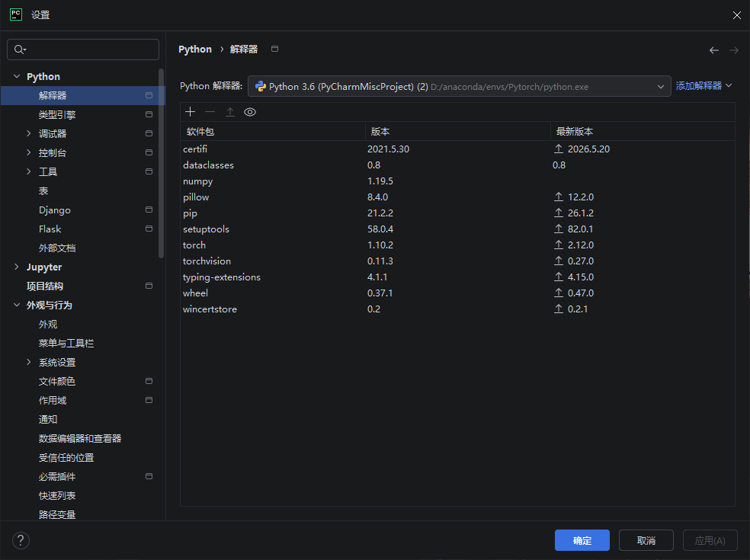Click project icon beside 控制台 row
The height and width of the screenshot is (560, 750).
coord(149,152)
